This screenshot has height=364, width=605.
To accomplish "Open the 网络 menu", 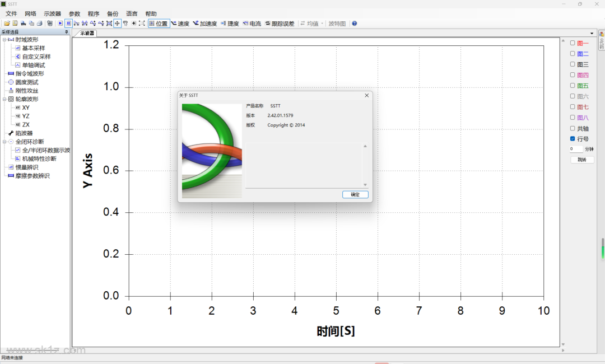I will pos(30,13).
